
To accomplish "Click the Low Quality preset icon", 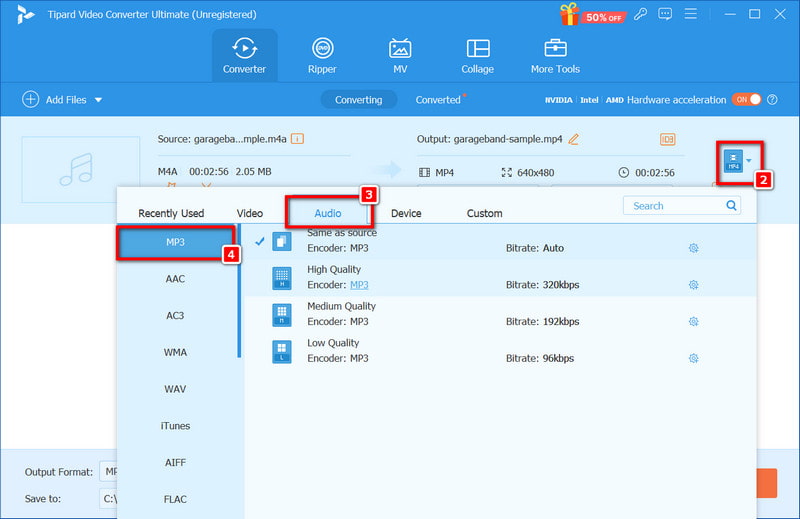I will coord(282,352).
